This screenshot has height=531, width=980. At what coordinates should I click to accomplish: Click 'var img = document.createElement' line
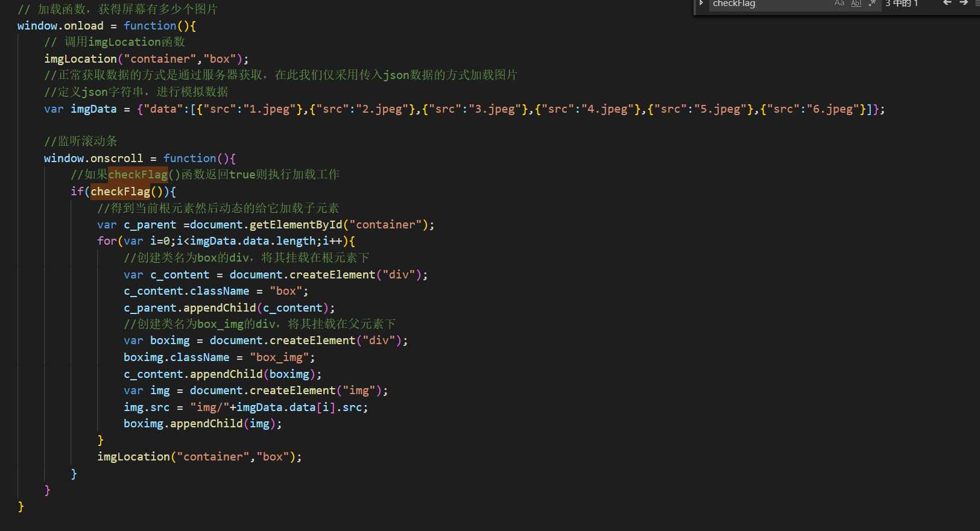(x=256, y=391)
